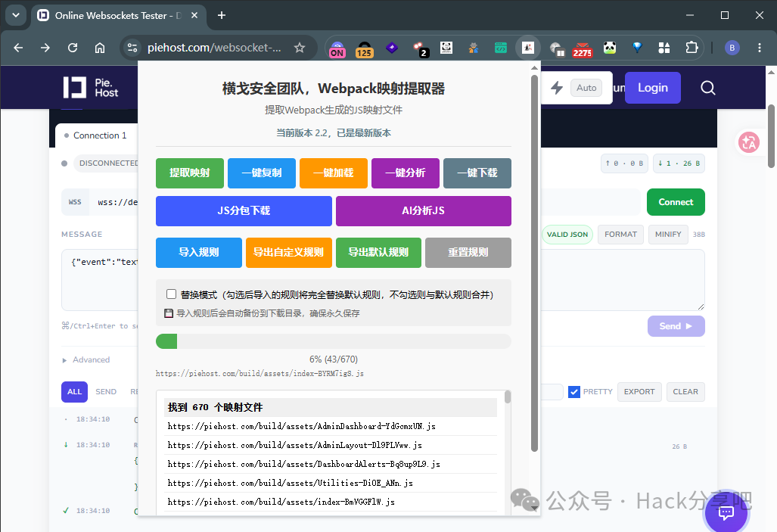Click the blue gem extension icon
This screenshot has height=532, width=777.
[637, 48]
